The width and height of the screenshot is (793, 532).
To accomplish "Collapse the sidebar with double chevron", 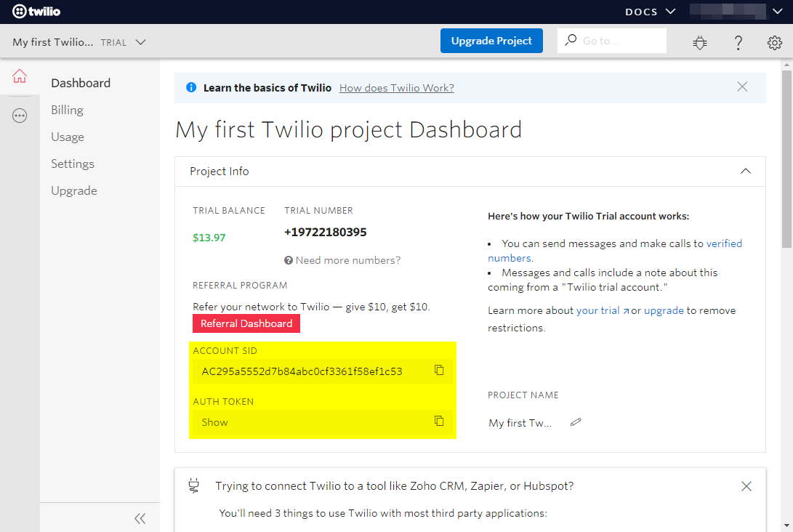I will [x=140, y=518].
